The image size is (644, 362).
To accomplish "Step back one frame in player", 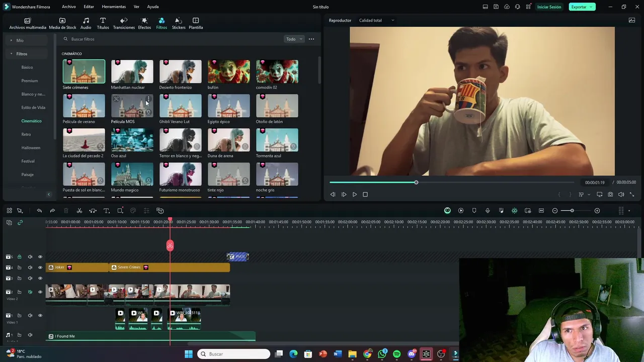I will pyautogui.click(x=333, y=195).
